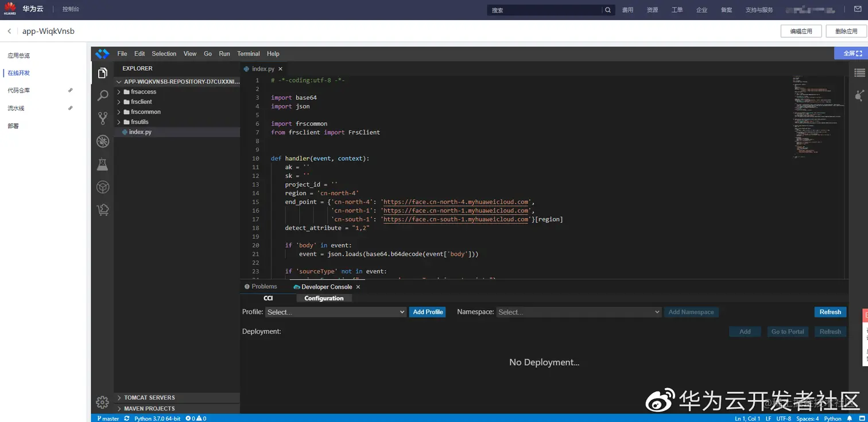Open 部署 in the left navigation
The height and width of the screenshot is (422, 868).
pyautogui.click(x=13, y=126)
